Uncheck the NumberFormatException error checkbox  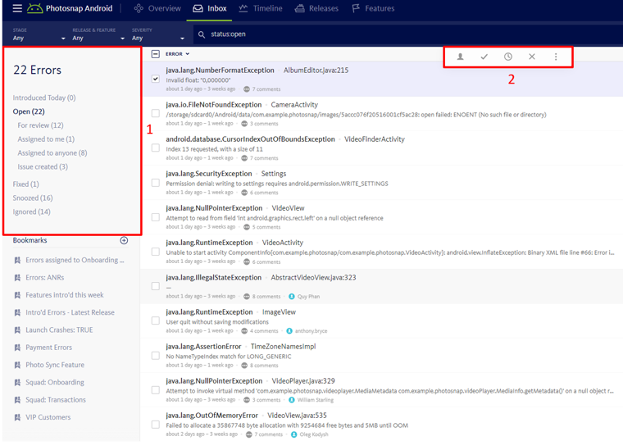tap(156, 79)
